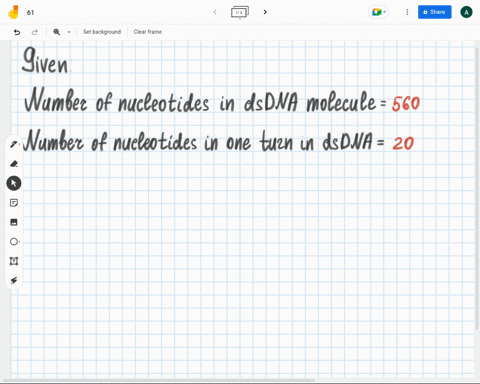Open the account avatar "A"
This screenshot has width=480, height=384.
[x=466, y=12]
